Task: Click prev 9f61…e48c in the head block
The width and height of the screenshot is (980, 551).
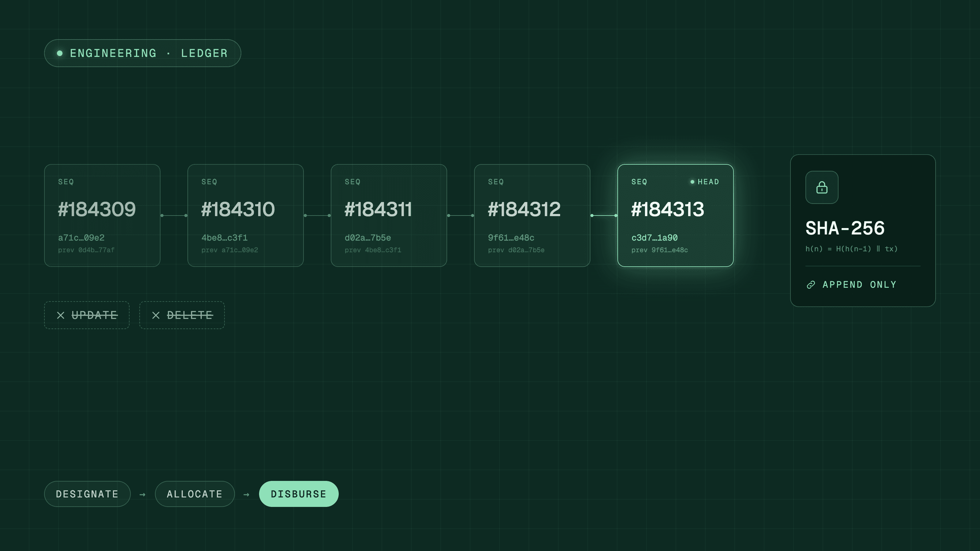Action: (660, 250)
